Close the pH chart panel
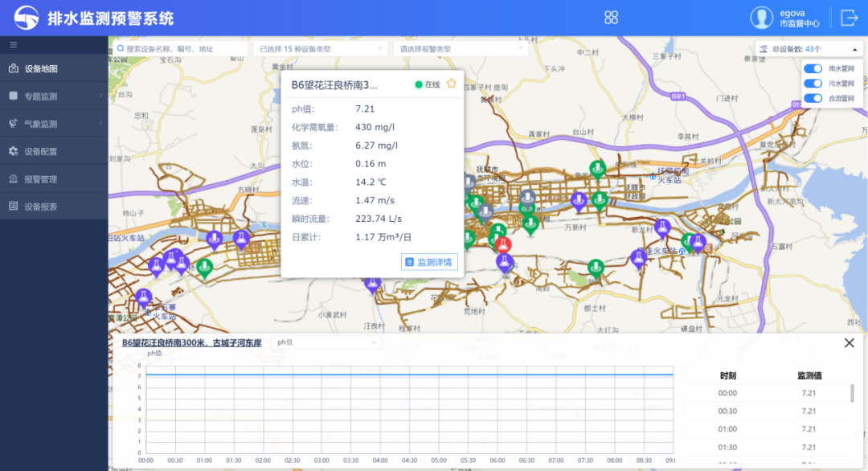Viewport: 868px width, 471px height. pyautogui.click(x=850, y=343)
